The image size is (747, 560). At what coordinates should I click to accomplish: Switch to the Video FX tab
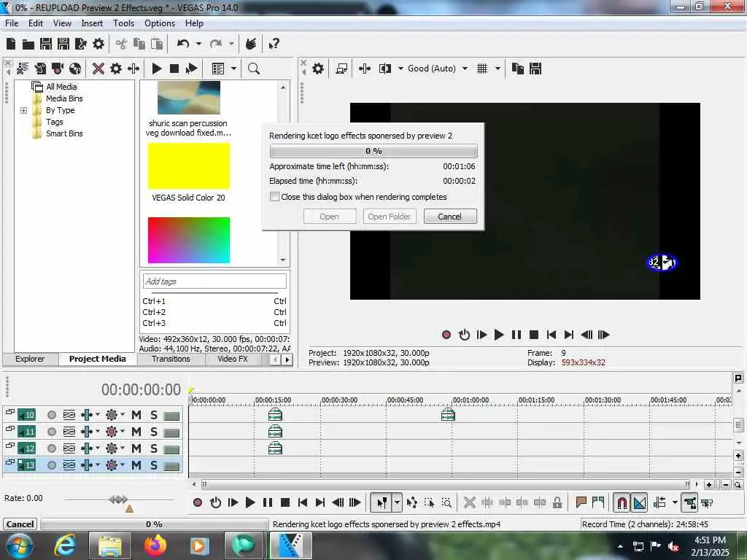pos(233,359)
